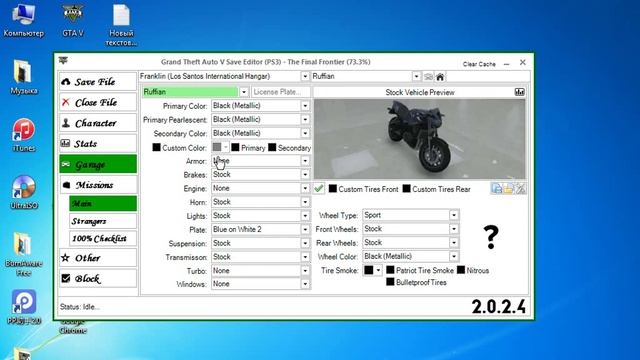Open the Character section

[x=98, y=123]
